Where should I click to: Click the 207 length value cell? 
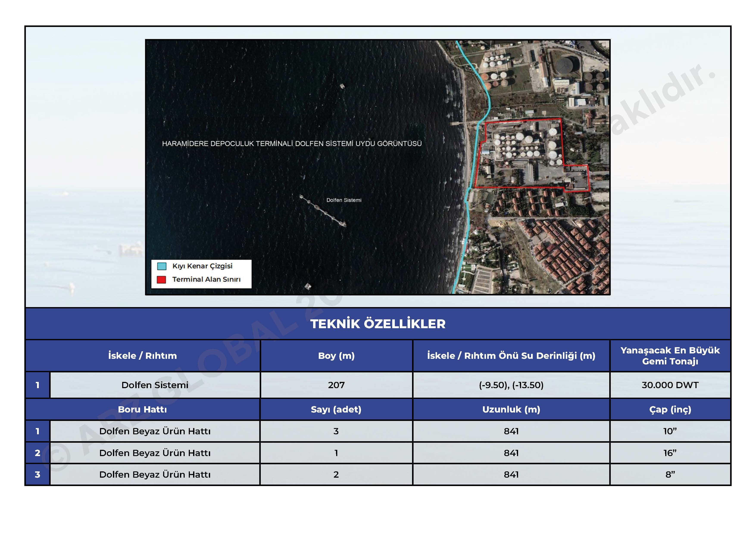point(336,385)
